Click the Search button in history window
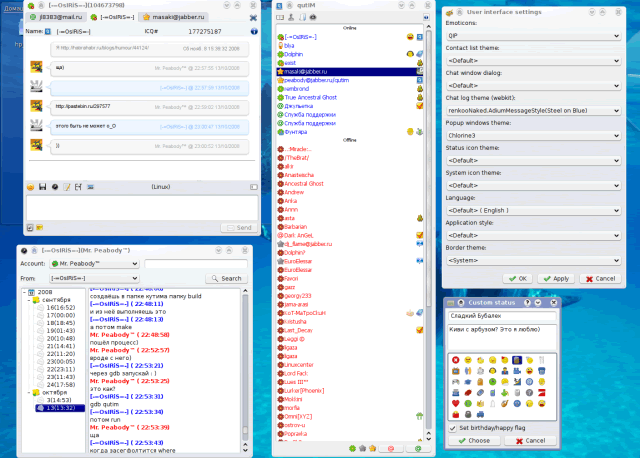The image size is (640, 458). point(227,278)
